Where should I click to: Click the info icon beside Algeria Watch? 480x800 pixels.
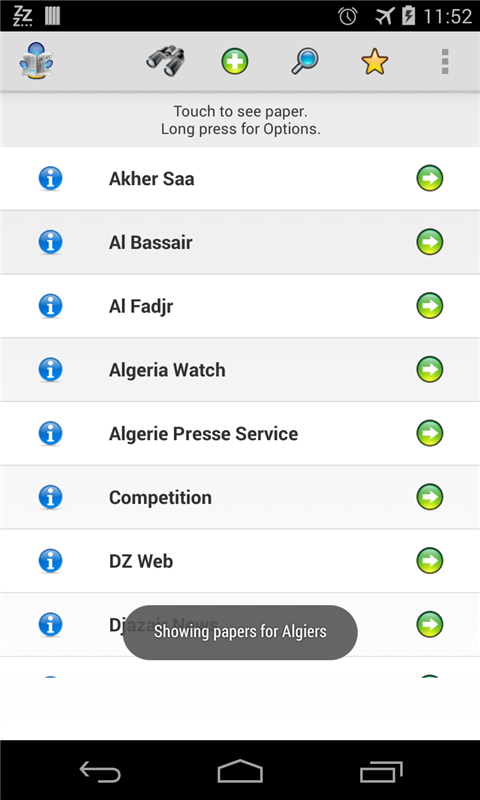click(50, 369)
